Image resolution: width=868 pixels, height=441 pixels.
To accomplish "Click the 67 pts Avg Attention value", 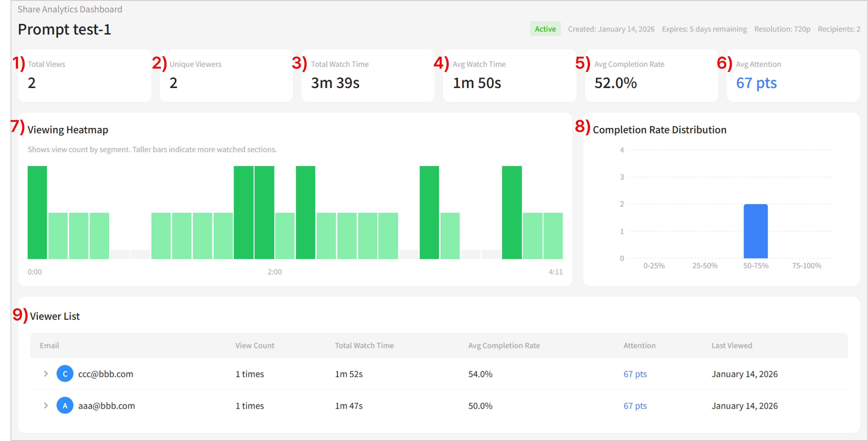I will pyautogui.click(x=756, y=83).
